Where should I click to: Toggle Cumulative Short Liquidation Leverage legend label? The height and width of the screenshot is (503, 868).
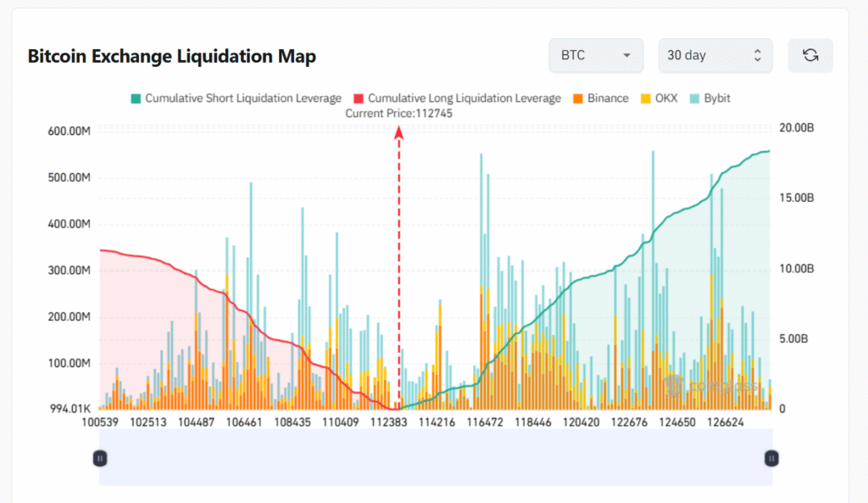click(242, 98)
